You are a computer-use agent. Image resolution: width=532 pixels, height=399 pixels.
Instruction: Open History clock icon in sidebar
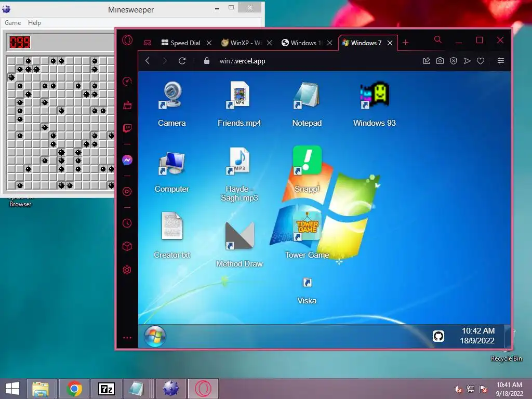pyautogui.click(x=127, y=223)
